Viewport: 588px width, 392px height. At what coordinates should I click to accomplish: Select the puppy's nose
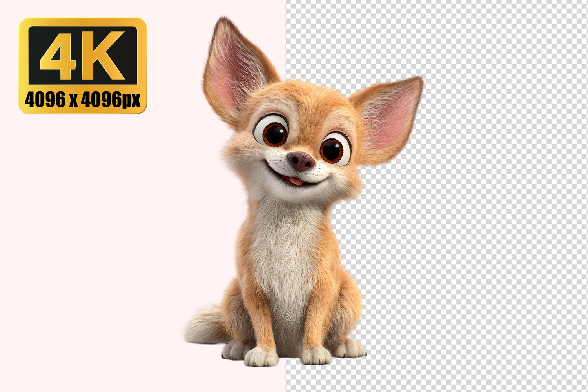pyautogui.click(x=301, y=160)
